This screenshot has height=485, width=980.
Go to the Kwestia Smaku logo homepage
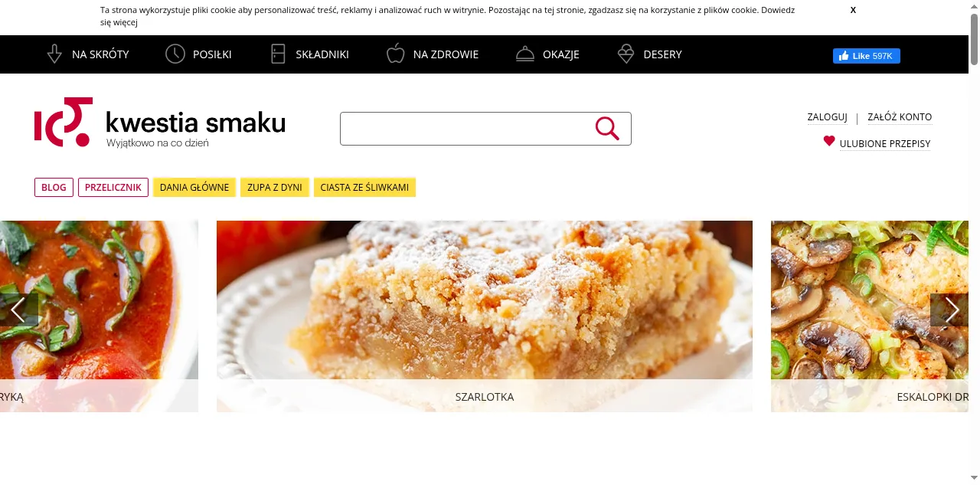160,123
